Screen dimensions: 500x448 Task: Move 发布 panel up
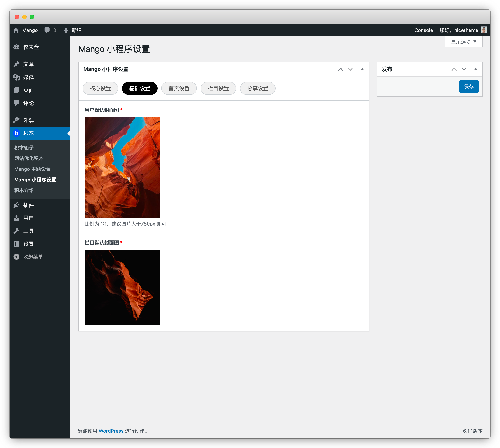(454, 69)
